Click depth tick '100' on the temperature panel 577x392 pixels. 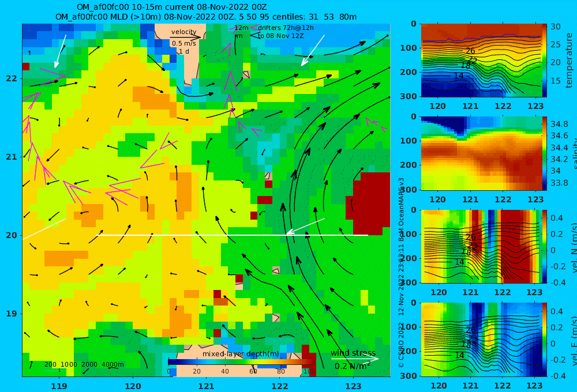(410, 48)
